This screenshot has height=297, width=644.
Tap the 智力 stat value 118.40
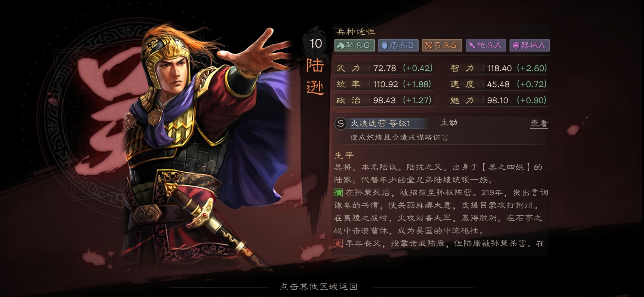click(x=499, y=68)
